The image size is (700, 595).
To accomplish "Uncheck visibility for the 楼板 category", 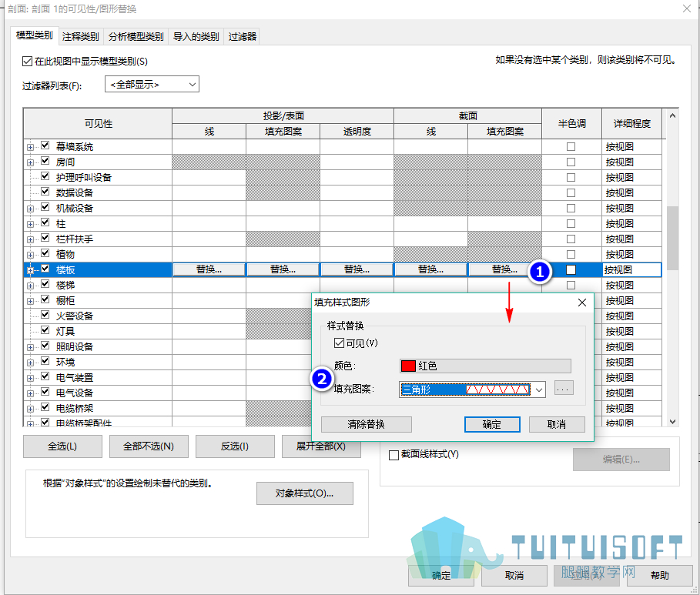I will [45, 269].
